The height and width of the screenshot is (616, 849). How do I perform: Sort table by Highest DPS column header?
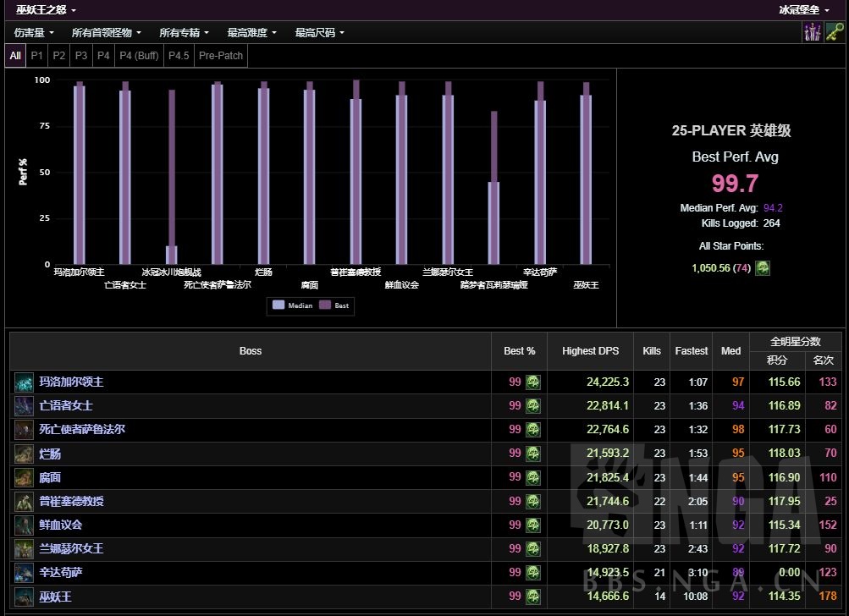pyautogui.click(x=590, y=351)
